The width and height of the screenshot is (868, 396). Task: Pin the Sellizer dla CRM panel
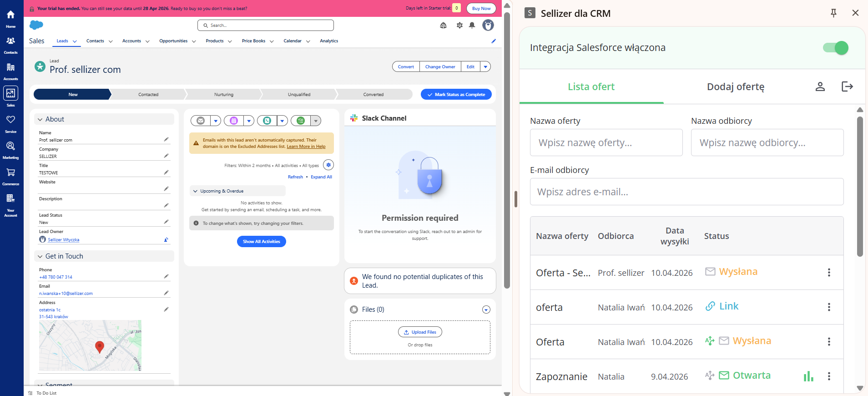[x=833, y=13]
